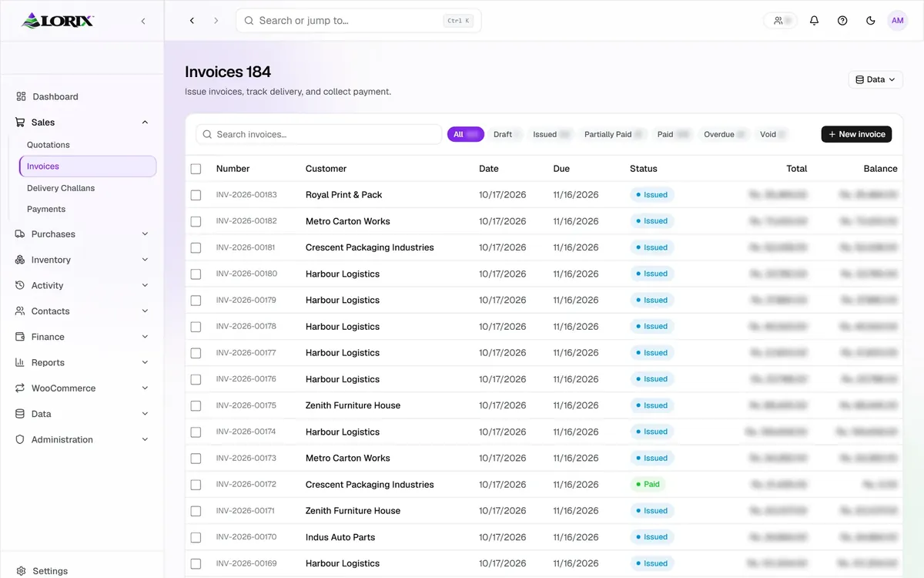The image size is (924, 578).
Task: Click the Reports chart icon
Action: click(20, 362)
